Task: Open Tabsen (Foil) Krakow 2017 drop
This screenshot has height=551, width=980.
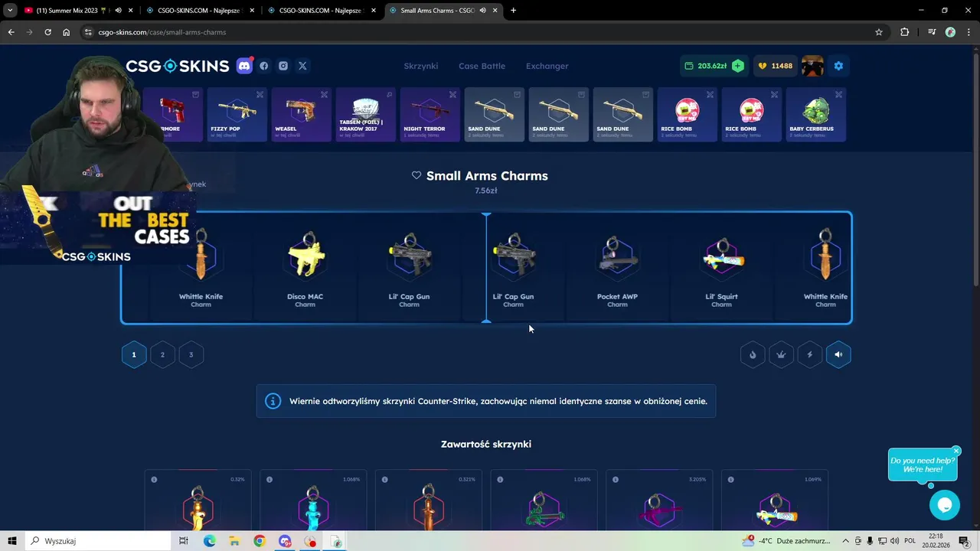Action: (365, 115)
